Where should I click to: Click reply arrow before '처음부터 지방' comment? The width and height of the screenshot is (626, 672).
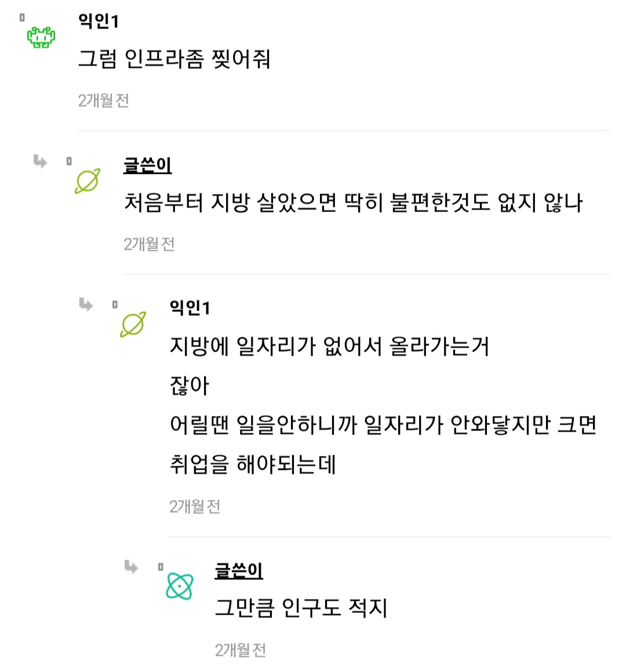click(40, 161)
